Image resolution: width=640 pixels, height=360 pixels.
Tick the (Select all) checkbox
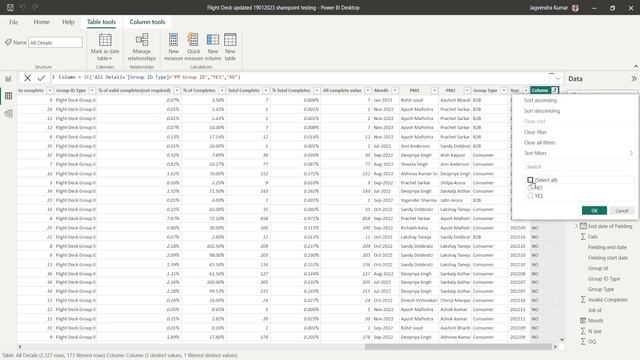click(x=530, y=180)
